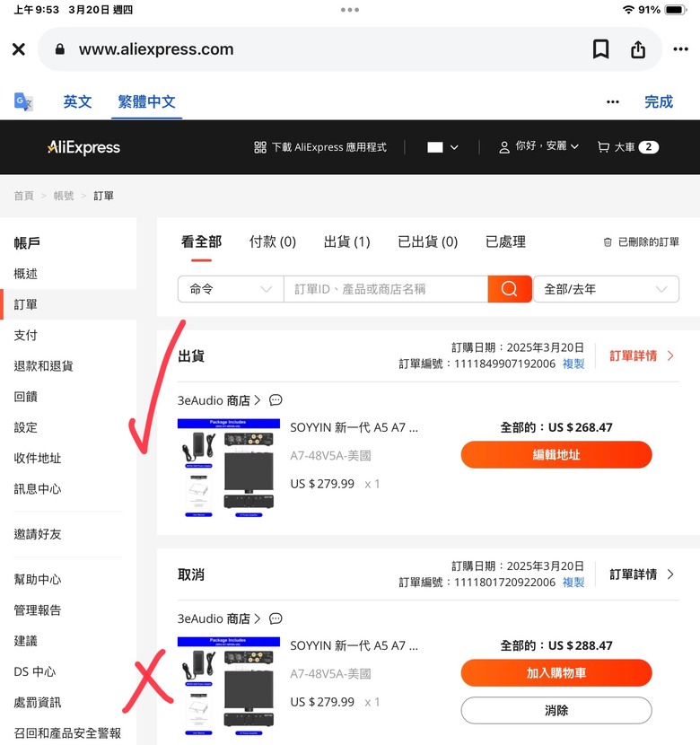Message 3eAudio store for cancelled order
700x745 pixels.
click(276, 618)
